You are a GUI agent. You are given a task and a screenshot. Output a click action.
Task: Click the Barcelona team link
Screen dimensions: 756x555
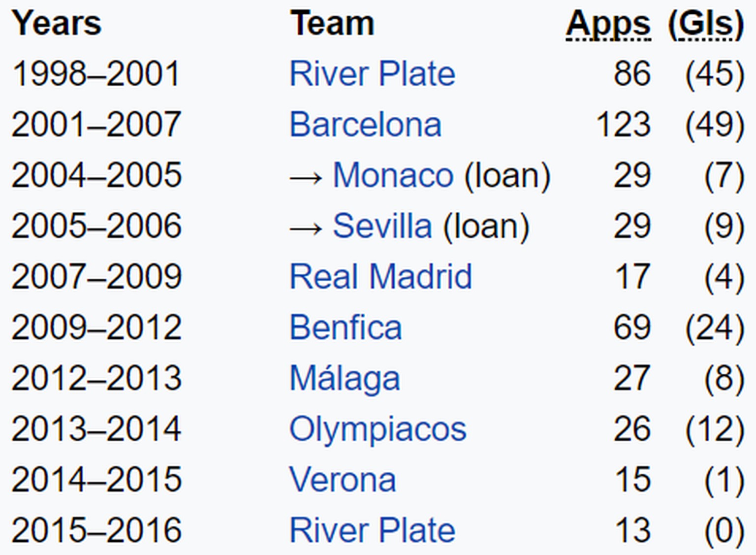pos(365,125)
